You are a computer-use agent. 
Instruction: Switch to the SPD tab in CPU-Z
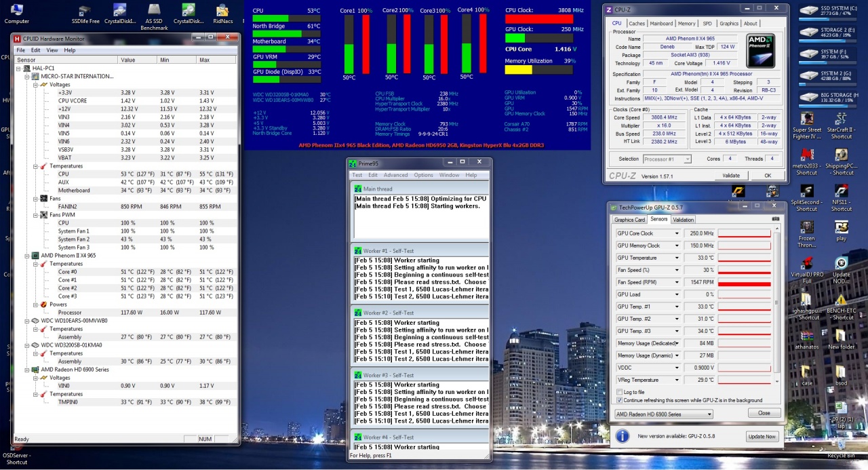tap(707, 23)
